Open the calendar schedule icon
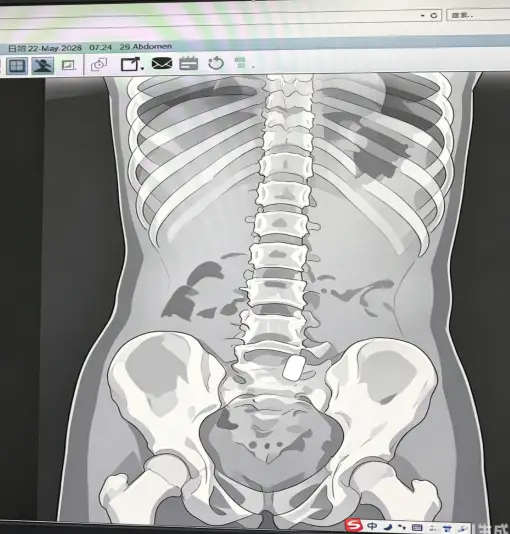510x534 pixels. 189,63
